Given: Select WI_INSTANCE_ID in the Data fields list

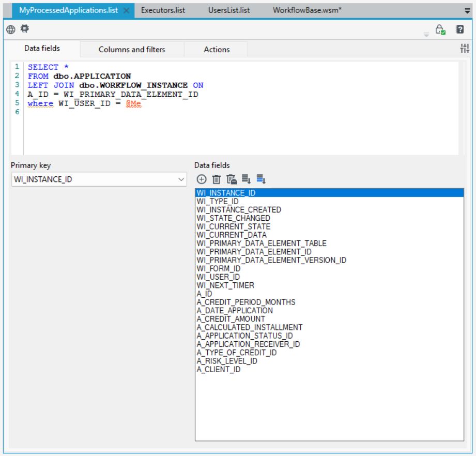Looking at the screenshot, I should 329,193.
